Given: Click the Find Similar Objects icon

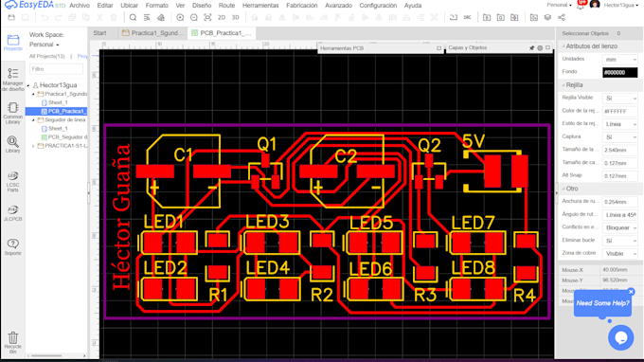Looking at the screenshot, I should click(x=147, y=18).
